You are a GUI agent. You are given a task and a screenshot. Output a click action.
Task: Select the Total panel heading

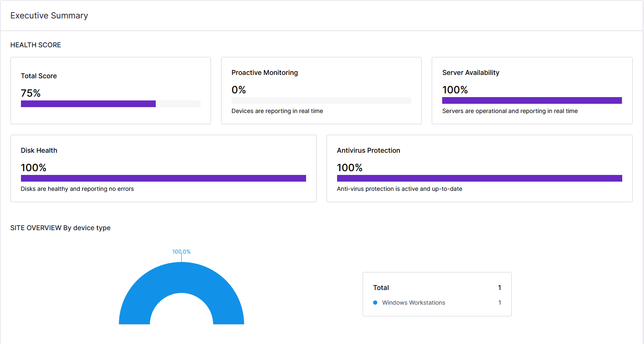pos(381,288)
